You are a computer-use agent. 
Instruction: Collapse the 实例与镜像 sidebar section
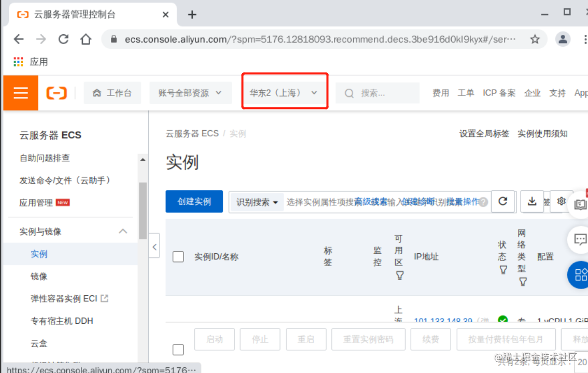click(123, 231)
